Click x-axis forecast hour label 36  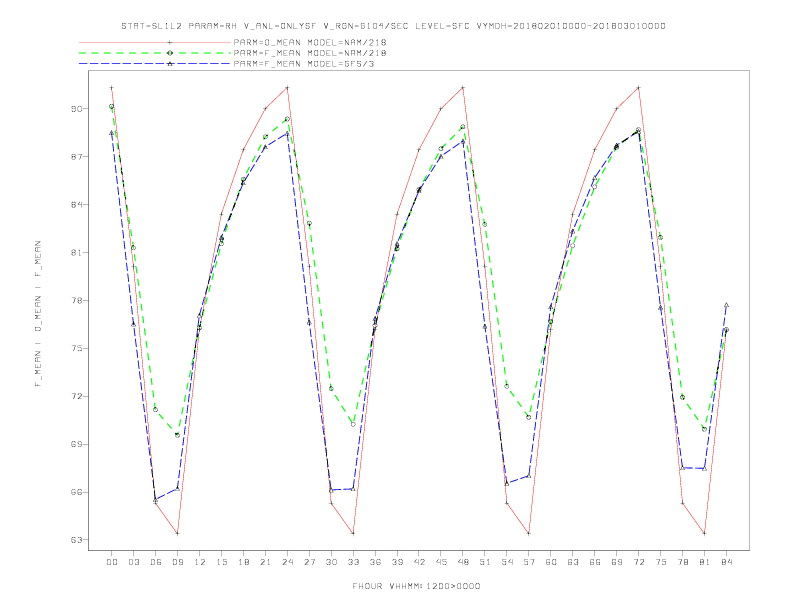point(375,562)
